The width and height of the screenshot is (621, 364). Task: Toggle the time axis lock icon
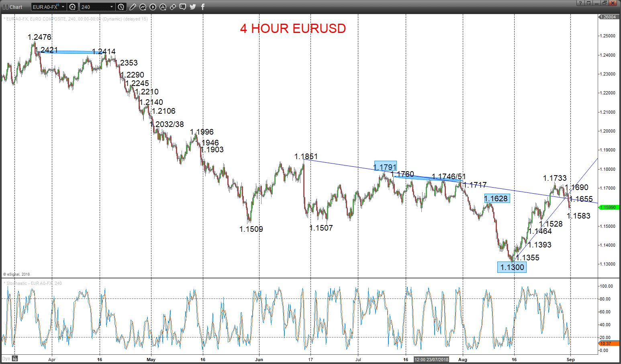point(15,359)
